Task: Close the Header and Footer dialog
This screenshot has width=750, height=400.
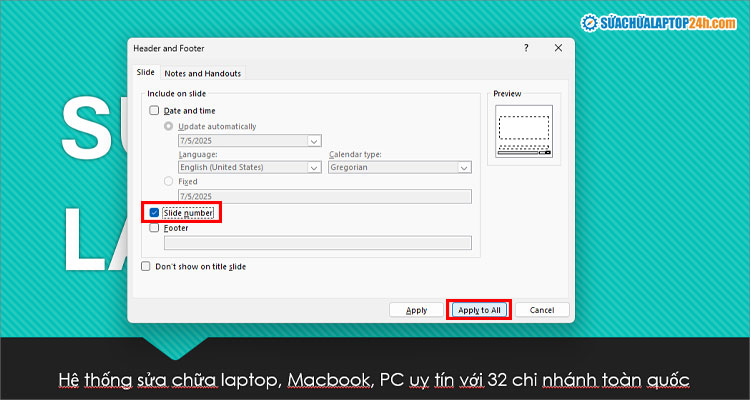Action: 558,48
